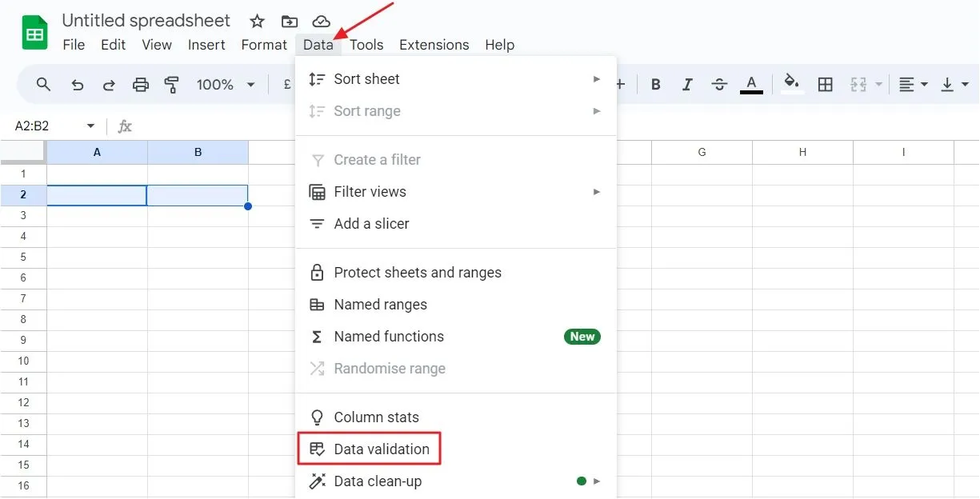Select the Paint format roller
Screen dimensions: 980x499
171,84
